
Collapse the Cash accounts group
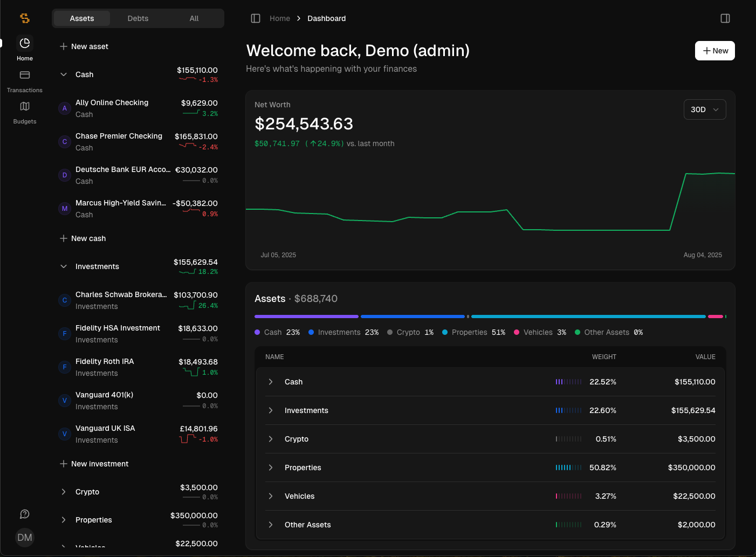(x=64, y=74)
